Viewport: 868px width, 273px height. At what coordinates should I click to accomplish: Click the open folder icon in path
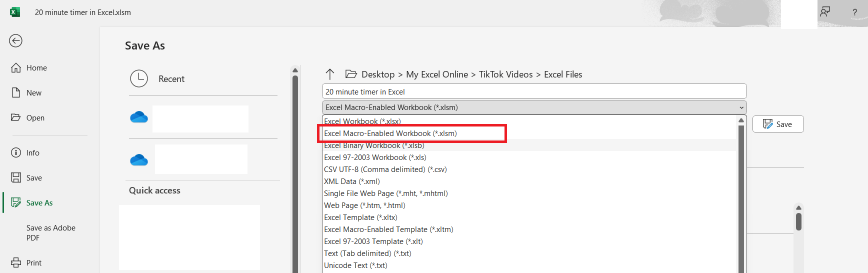[x=351, y=74]
